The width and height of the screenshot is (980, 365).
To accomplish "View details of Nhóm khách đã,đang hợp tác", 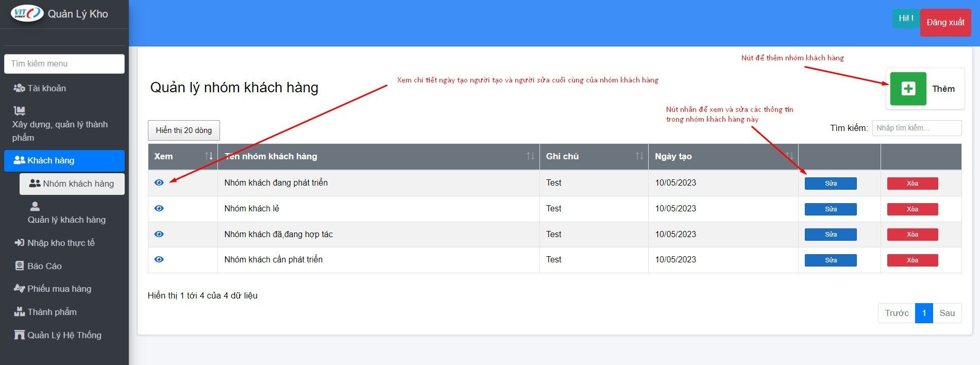I will click(159, 234).
